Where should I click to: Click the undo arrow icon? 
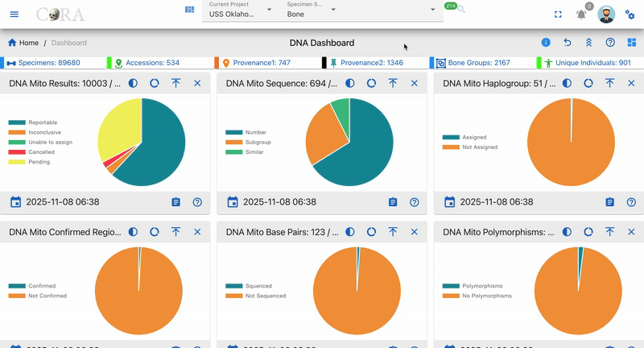(x=568, y=43)
